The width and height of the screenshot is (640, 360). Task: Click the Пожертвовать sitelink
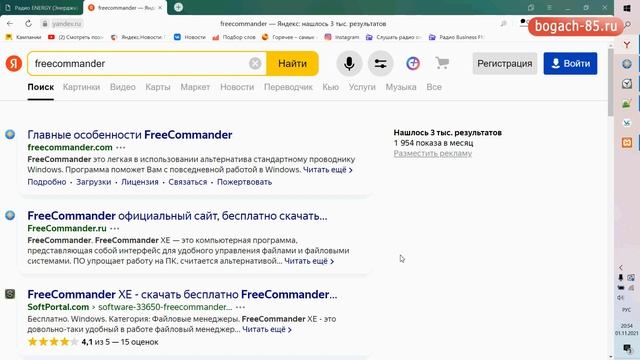pyautogui.click(x=244, y=182)
